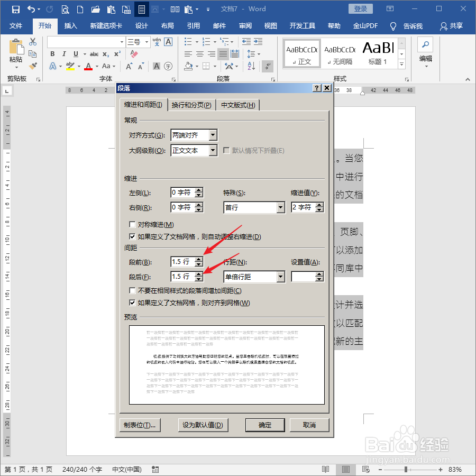Clear all formatting with eraser icon

134,54
